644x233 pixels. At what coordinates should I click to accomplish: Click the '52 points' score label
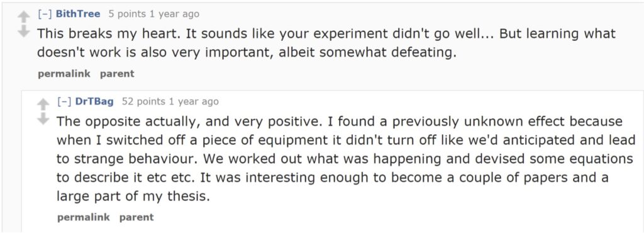coord(144,101)
